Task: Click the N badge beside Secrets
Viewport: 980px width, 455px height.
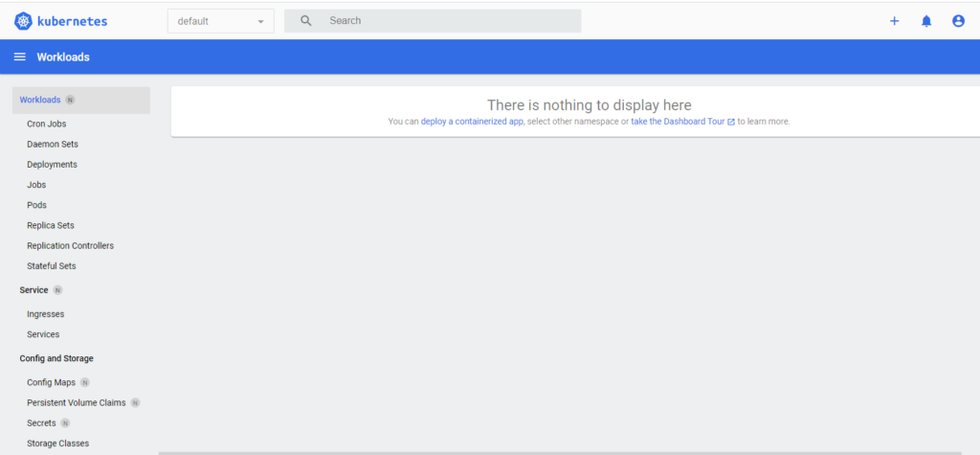Action: tap(65, 423)
